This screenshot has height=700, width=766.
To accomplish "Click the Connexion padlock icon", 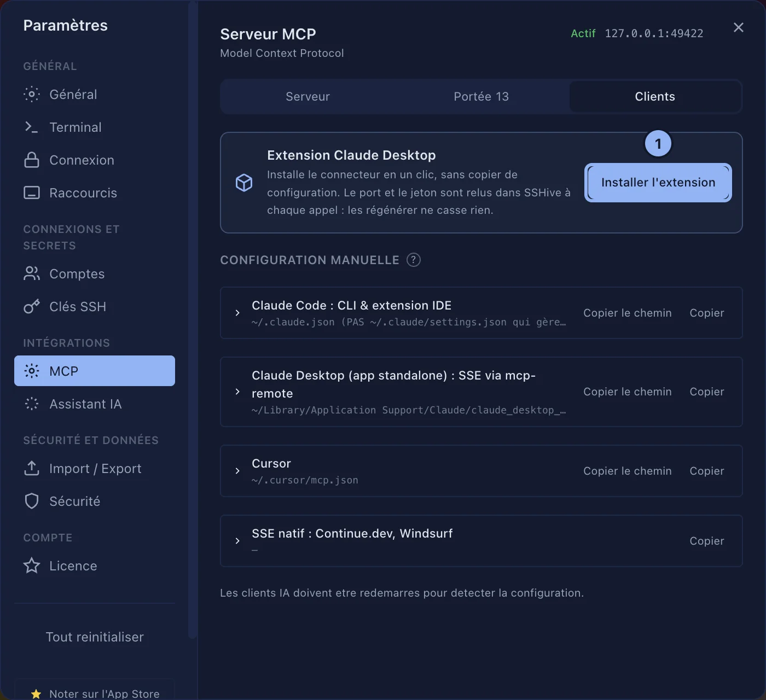I will point(32,160).
